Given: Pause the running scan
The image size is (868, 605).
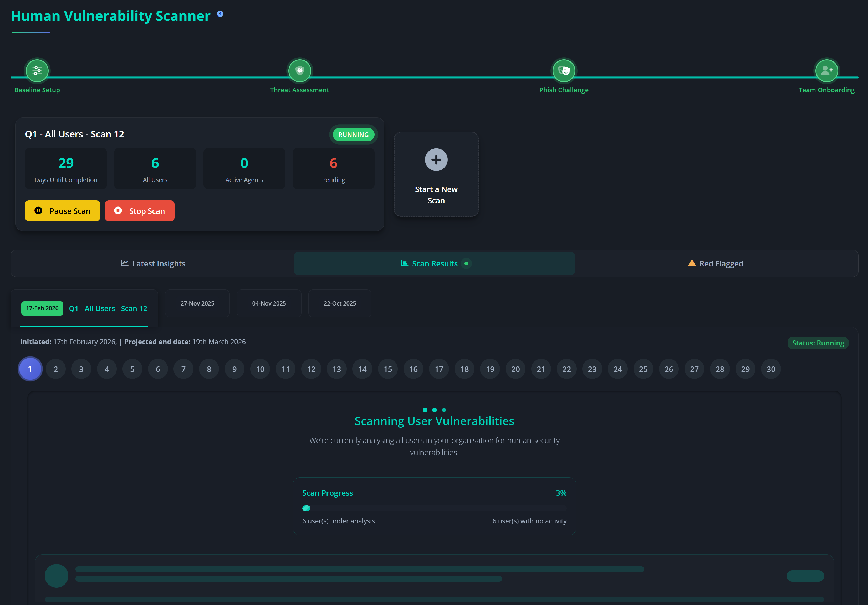Looking at the screenshot, I should pyautogui.click(x=62, y=211).
